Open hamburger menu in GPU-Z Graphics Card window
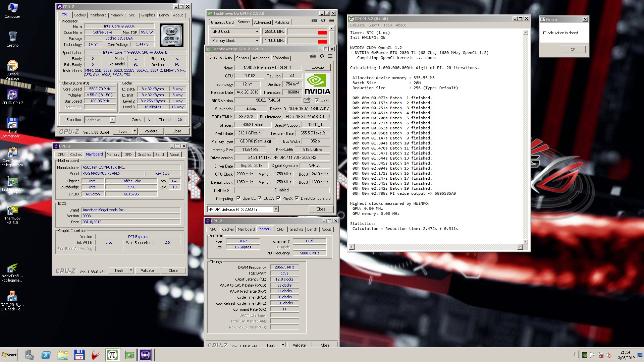Viewport: 644px width, 362px height. pyautogui.click(x=330, y=56)
